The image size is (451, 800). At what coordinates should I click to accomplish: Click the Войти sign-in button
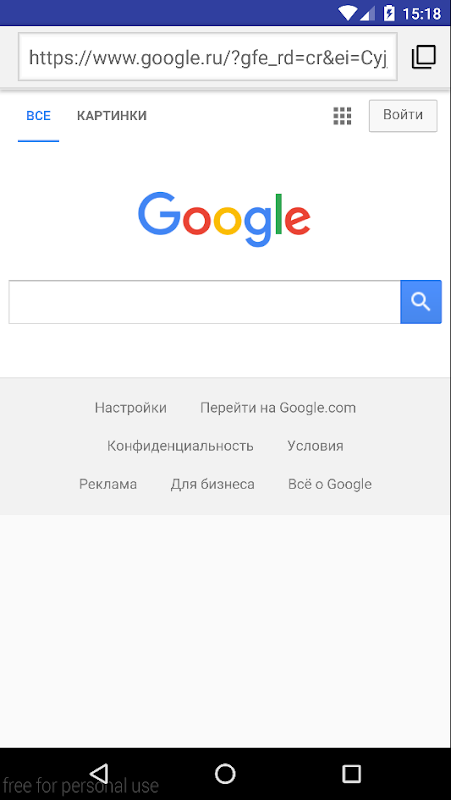[403, 116]
